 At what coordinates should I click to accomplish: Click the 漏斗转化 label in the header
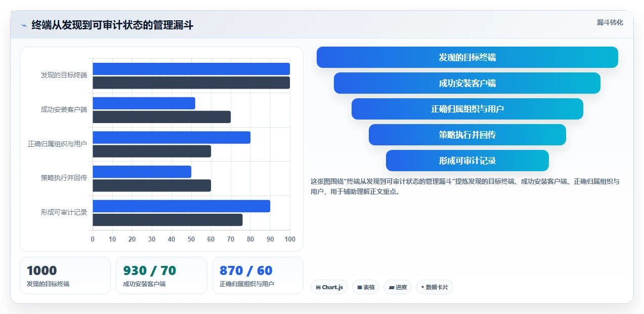coord(610,22)
